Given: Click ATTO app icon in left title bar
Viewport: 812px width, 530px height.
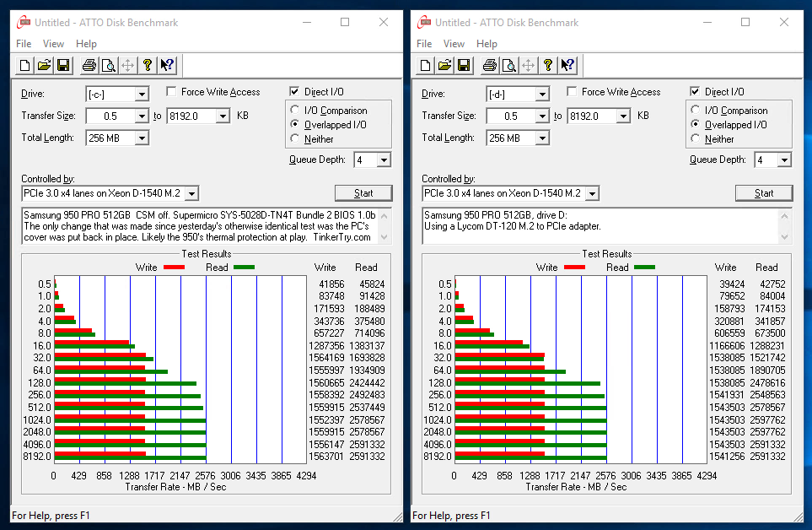Looking at the screenshot, I should tap(24, 22).
